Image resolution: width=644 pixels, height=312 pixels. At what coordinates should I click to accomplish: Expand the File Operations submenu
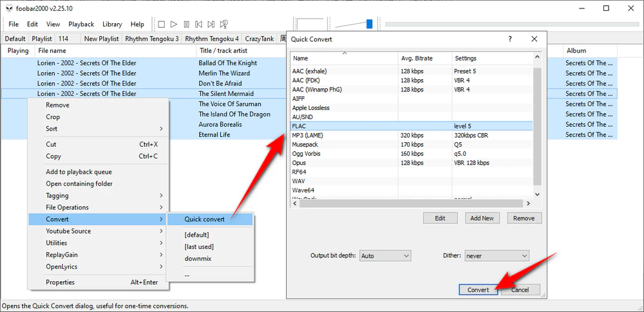(99, 208)
